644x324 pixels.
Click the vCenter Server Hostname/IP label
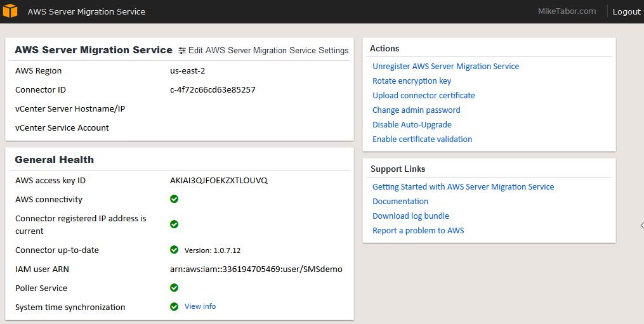point(70,109)
